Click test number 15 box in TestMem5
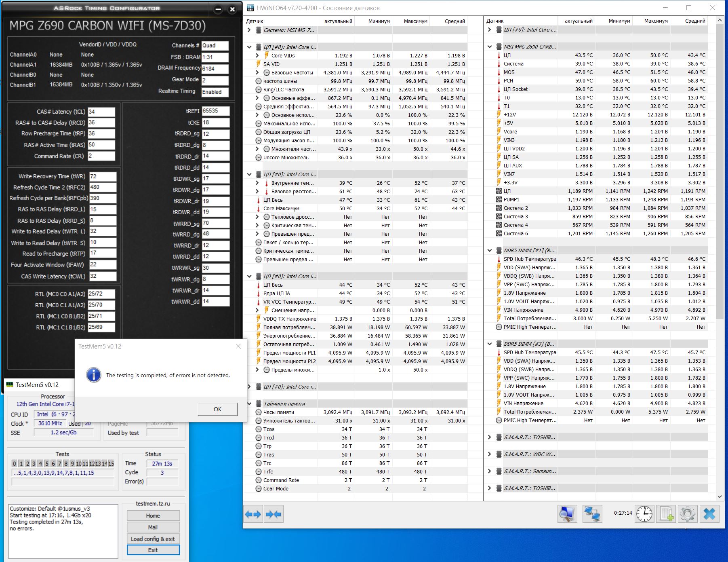 pos(111,463)
